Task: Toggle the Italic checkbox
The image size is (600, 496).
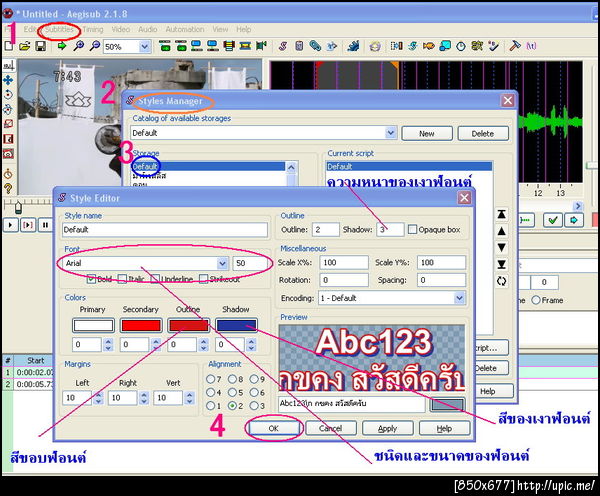Action: tap(122, 279)
